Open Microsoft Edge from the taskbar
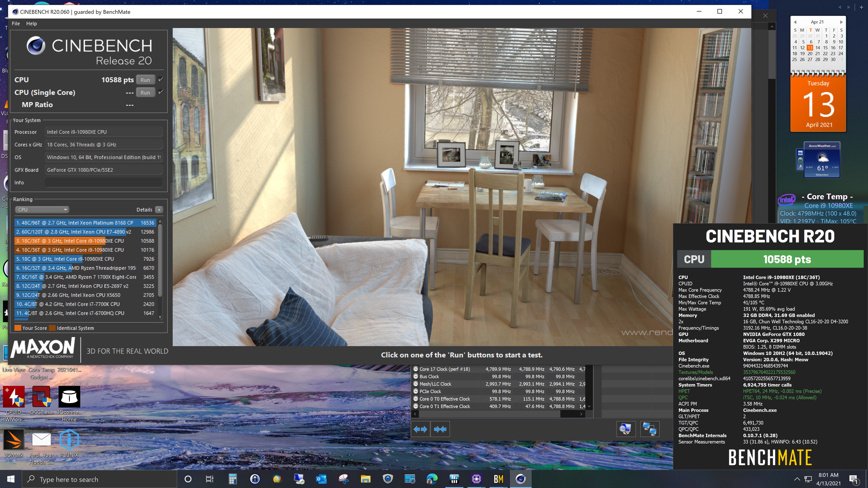Image resolution: width=868 pixels, height=488 pixels. pyautogui.click(x=432, y=479)
